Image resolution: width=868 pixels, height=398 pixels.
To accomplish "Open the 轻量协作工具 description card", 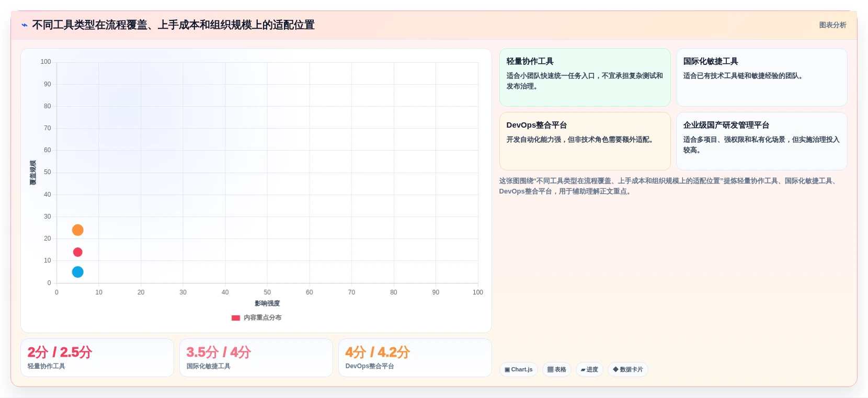I will click(585, 77).
